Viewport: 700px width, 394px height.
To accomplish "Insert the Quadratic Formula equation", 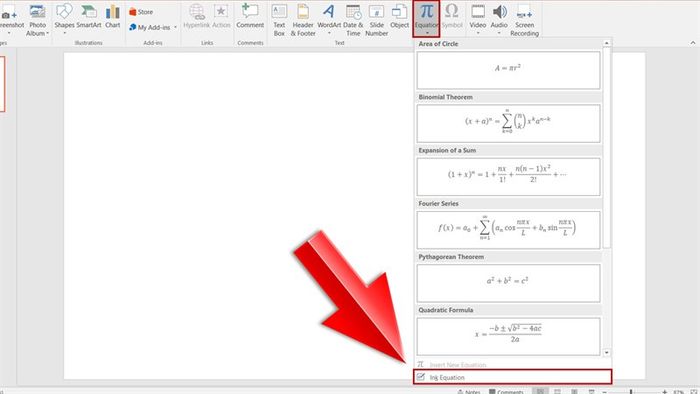I will coord(508,336).
